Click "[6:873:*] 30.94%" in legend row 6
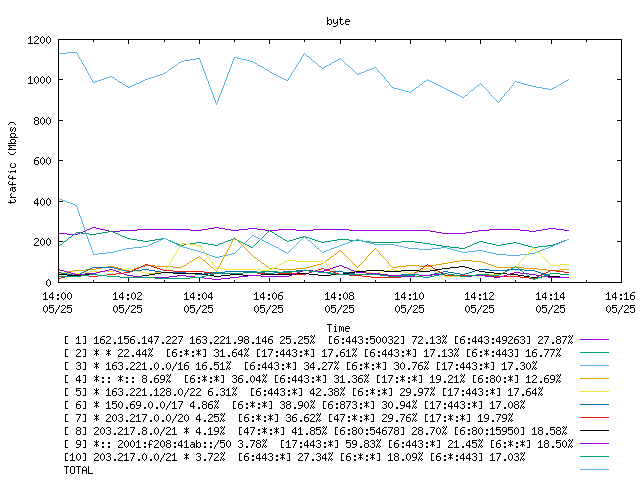 click(369, 405)
